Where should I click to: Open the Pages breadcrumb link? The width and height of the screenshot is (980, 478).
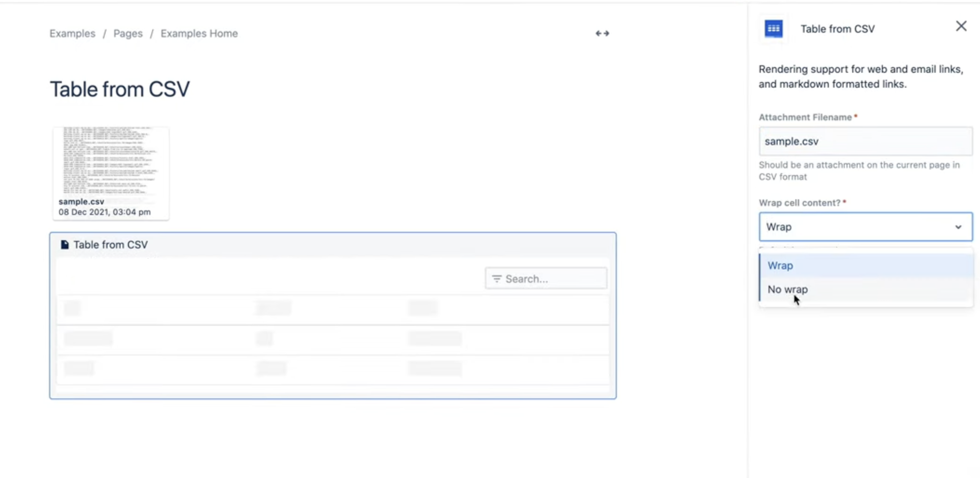click(x=128, y=34)
